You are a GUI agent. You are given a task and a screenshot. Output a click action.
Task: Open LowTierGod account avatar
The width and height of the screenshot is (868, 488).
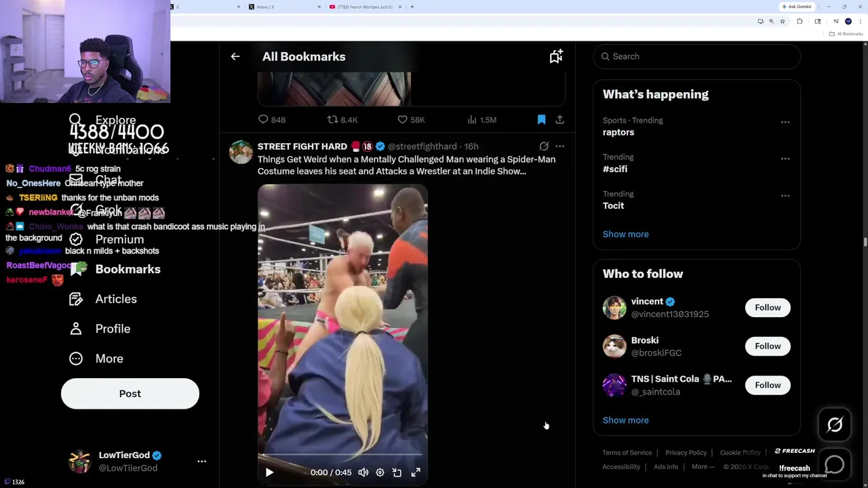pyautogui.click(x=79, y=462)
